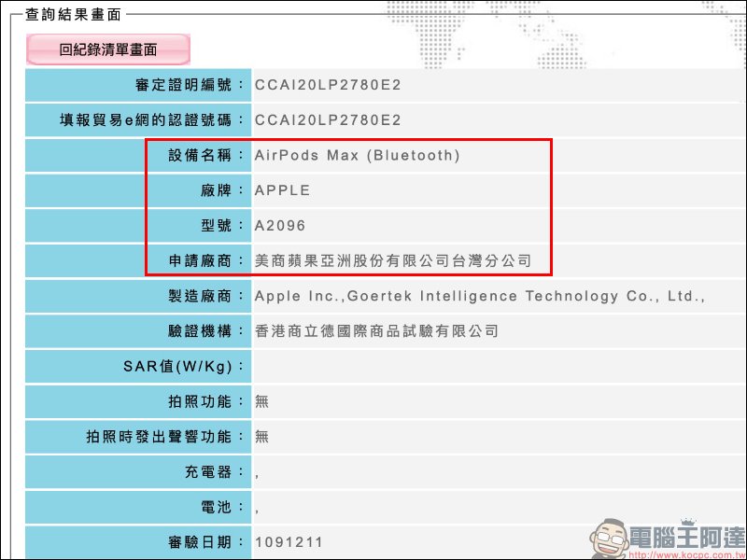Image resolution: width=747 pixels, height=560 pixels.
Task: Select the CCAI20LP2780E2 value beside 審定證明編號
Action: point(328,85)
